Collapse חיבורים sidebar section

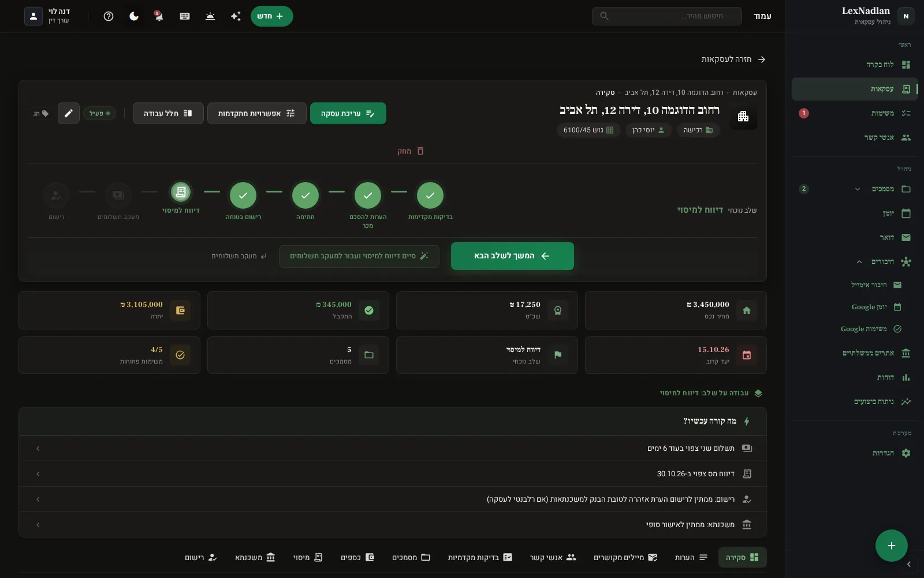tap(859, 262)
